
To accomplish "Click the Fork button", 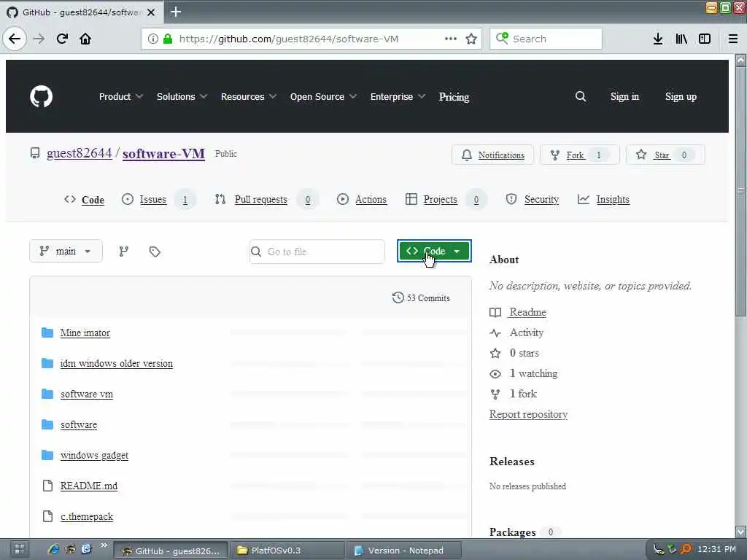I will (580, 155).
